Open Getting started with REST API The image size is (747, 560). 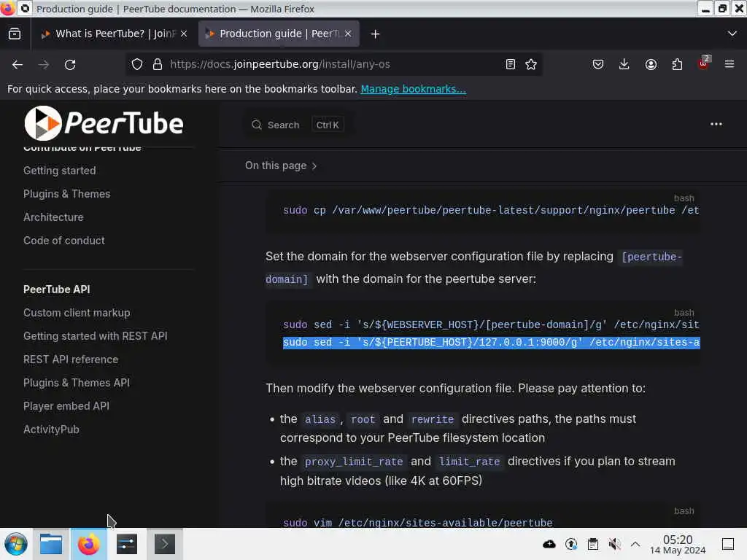pos(96,336)
